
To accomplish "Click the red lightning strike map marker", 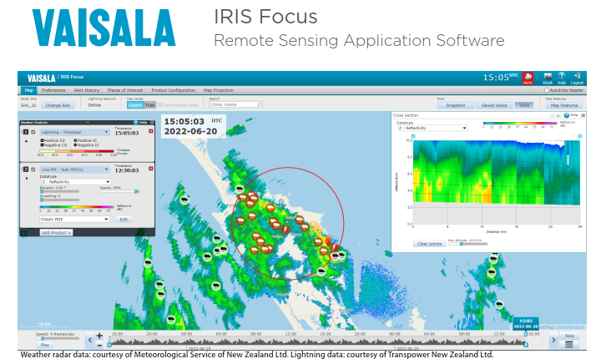I will coord(285,230).
